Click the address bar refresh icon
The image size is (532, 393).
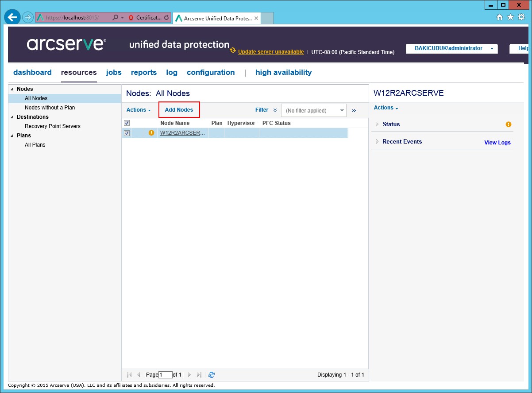[x=166, y=18]
